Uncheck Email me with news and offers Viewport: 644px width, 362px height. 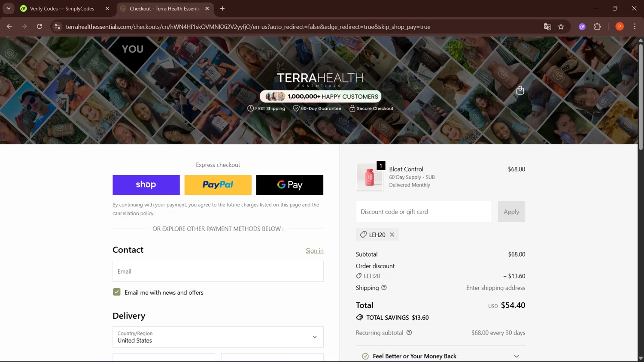[117, 292]
